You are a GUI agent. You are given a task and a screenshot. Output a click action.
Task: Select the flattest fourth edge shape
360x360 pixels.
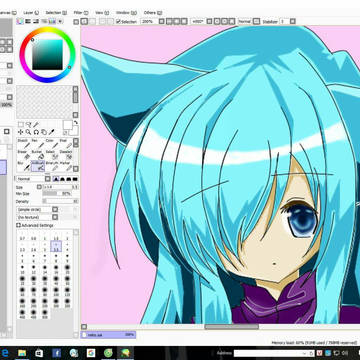[x=75, y=179]
